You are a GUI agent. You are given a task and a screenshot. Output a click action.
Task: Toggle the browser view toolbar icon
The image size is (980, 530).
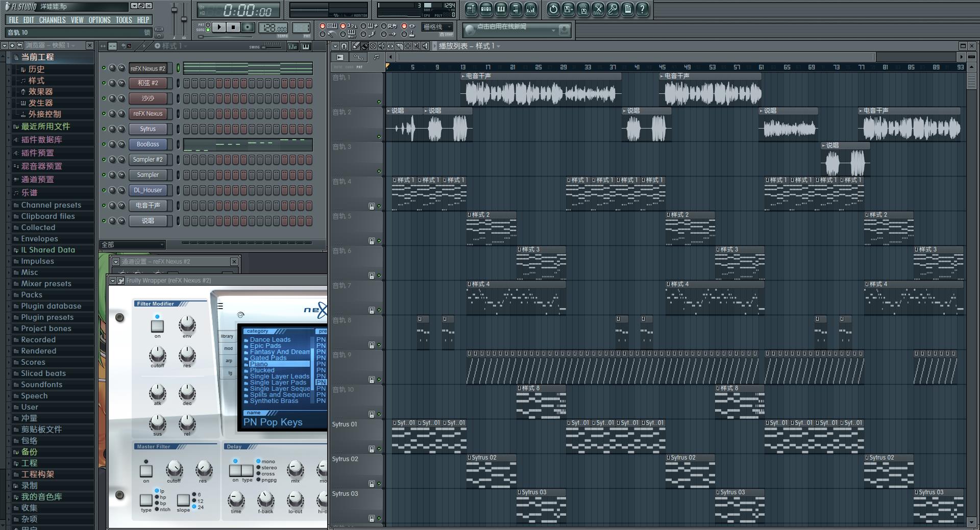click(516, 9)
